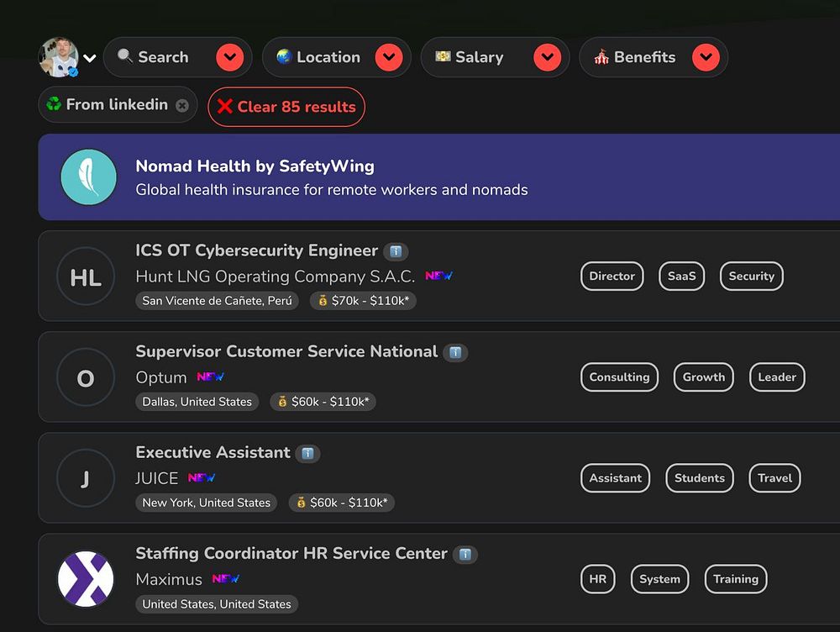The image size is (840, 632).
Task: Click info icon beside Executive Assistant
Action: [307, 454]
